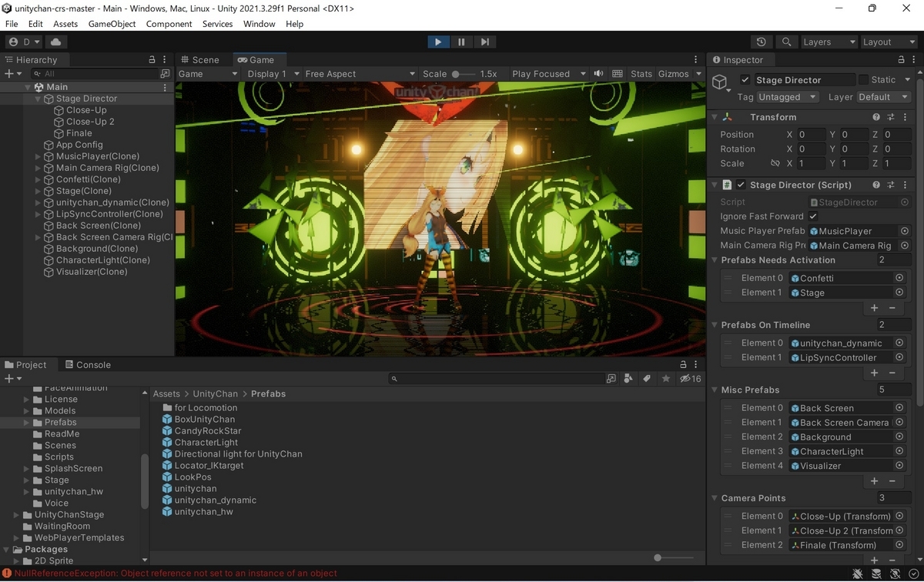924x582 pixels.
Task: Toggle the Stats overlay in Game view
Action: (x=641, y=74)
